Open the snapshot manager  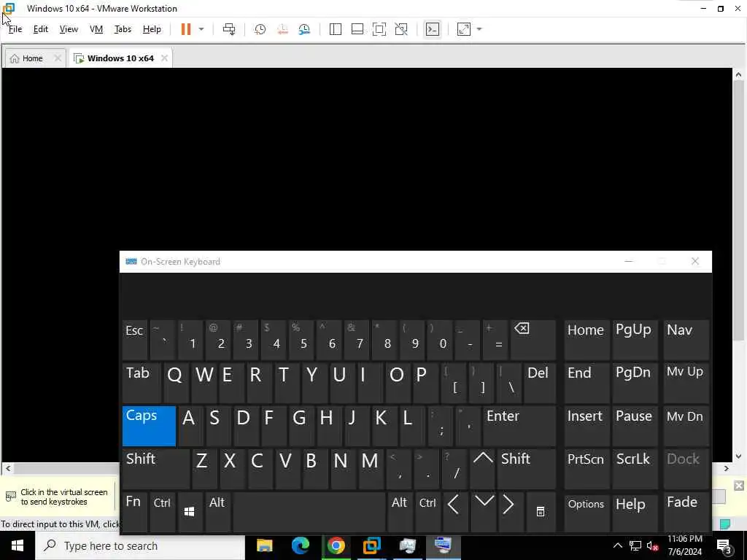coord(304,29)
